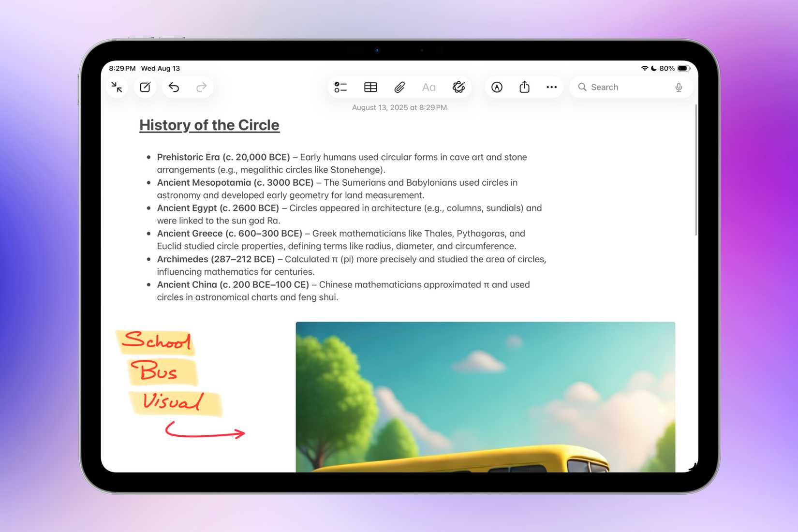Open Markup using the pencil icon
The height and width of the screenshot is (532, 798).
(x=497, y=87)
